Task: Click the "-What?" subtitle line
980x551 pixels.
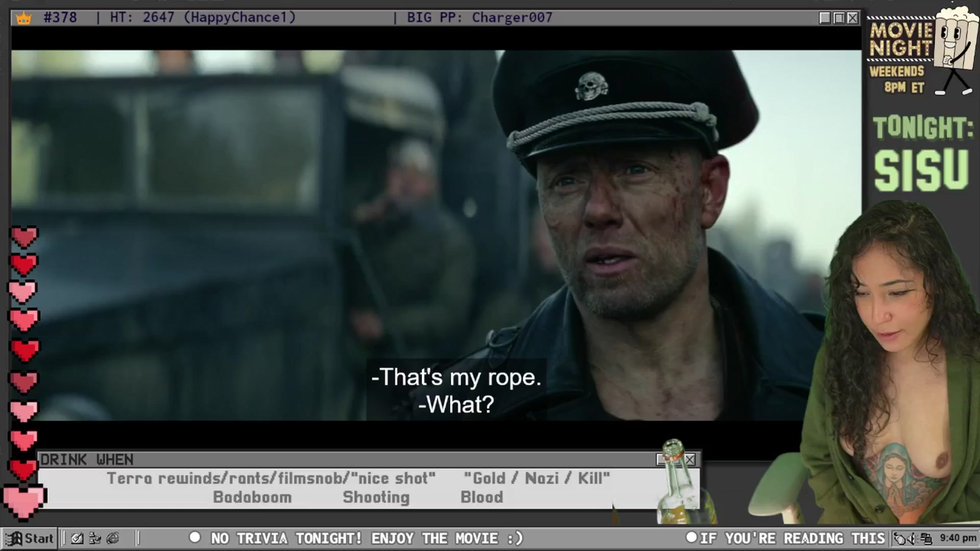Action: click(x=456, y=405)
